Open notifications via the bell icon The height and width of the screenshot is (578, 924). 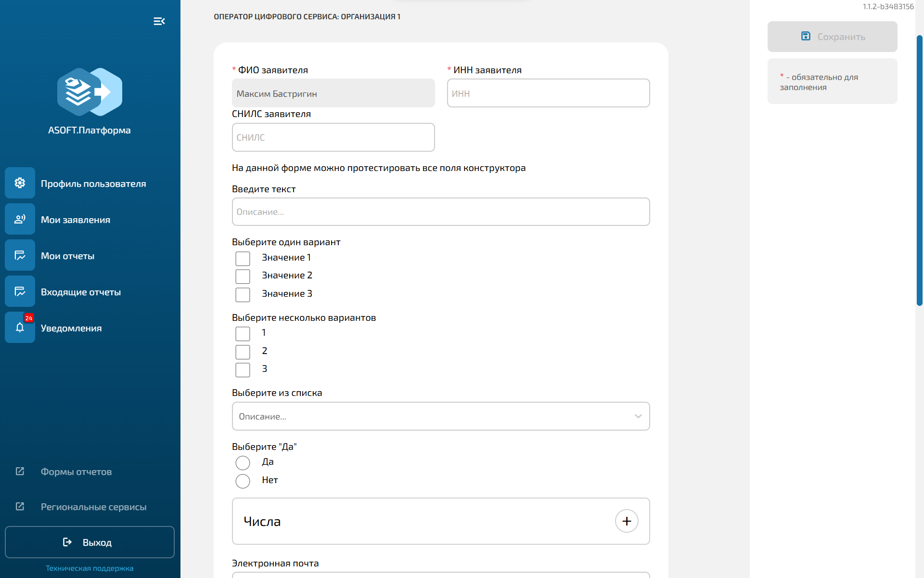(20, 328)
